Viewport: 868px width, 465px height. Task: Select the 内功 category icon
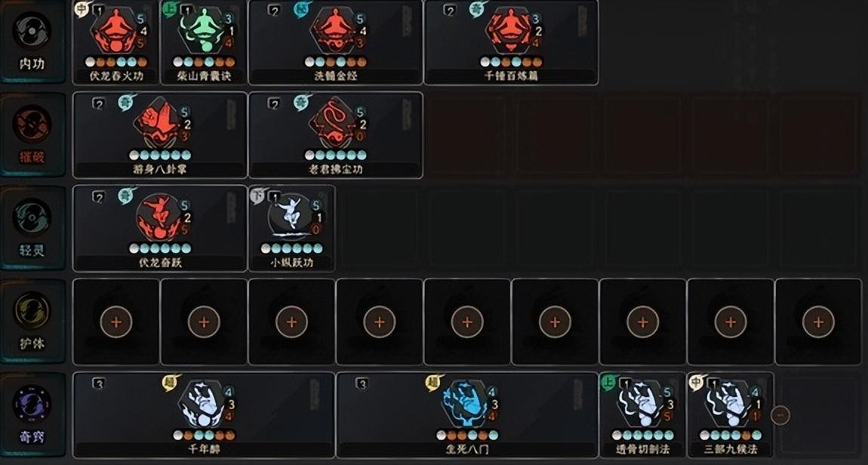coord(32,31)
